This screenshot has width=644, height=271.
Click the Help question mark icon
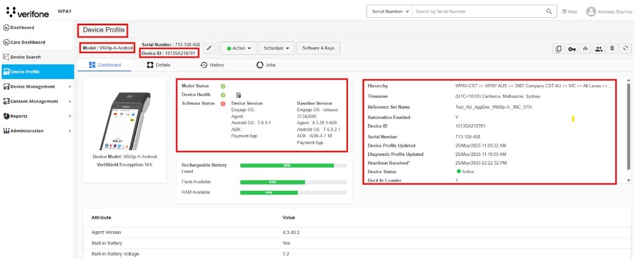click(564, 11)
